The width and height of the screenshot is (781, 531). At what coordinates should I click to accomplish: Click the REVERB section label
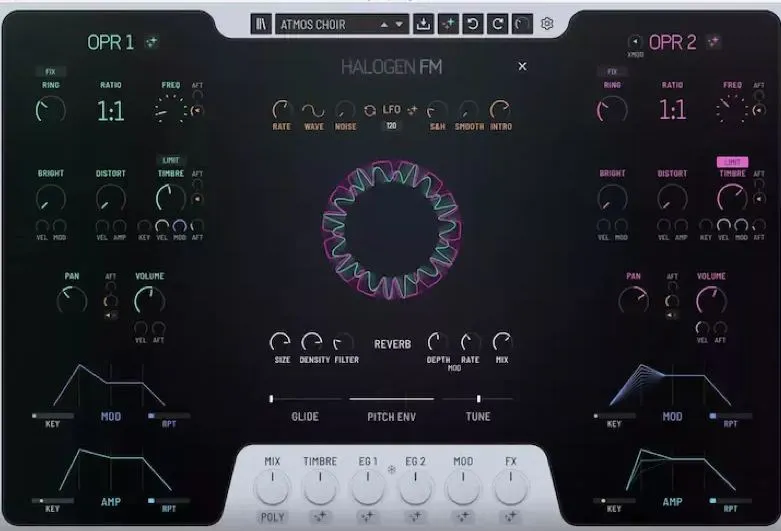click(392, 344)
